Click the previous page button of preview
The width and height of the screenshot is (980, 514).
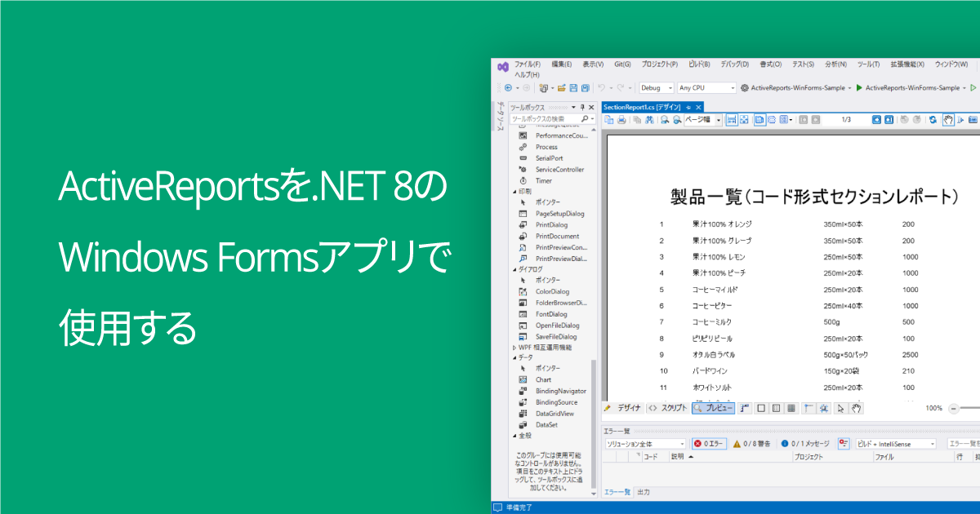click(x=816, y=120)
